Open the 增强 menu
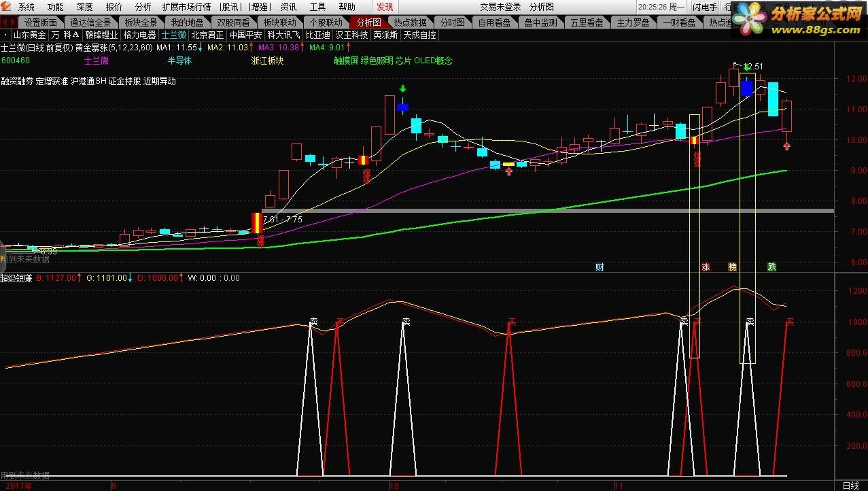 point(259,7)
